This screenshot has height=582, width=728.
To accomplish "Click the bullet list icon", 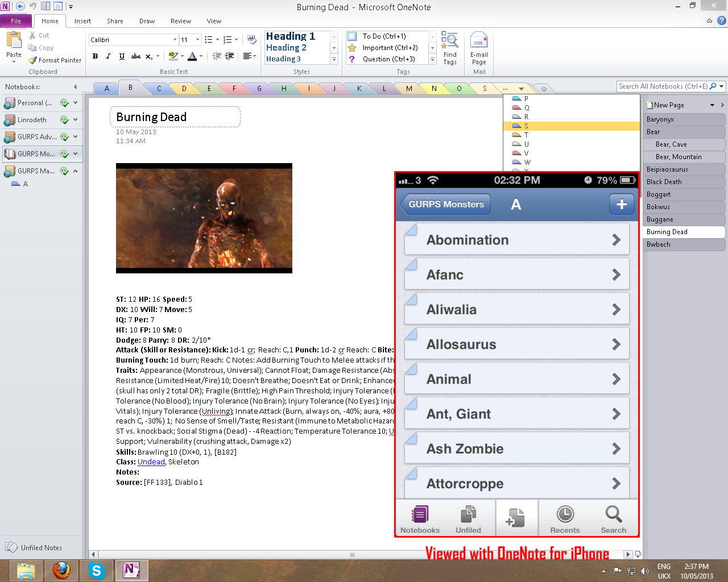I will pyautogui.click(x=209, y=40).
